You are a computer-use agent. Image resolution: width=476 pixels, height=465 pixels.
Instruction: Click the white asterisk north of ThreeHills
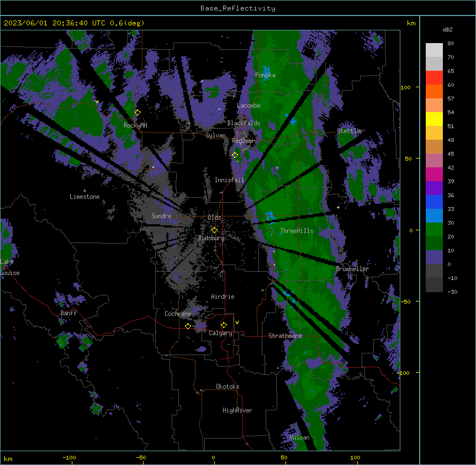tap(277, 168)
